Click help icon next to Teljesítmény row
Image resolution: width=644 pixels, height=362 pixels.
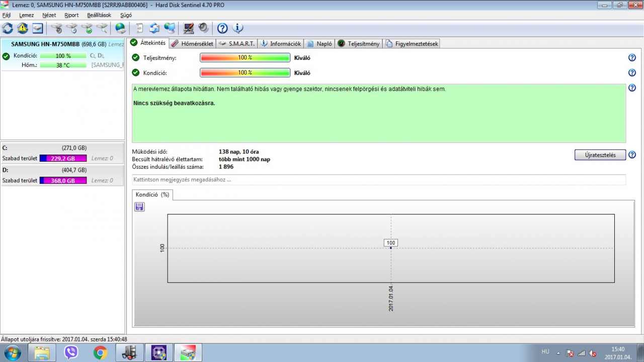pyautogui.click(x=632, y=57)
